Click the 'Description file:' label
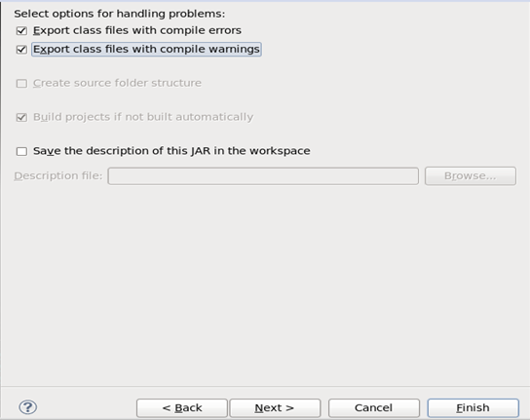Viewport: 530px width, 420px height. coord(58,175)
